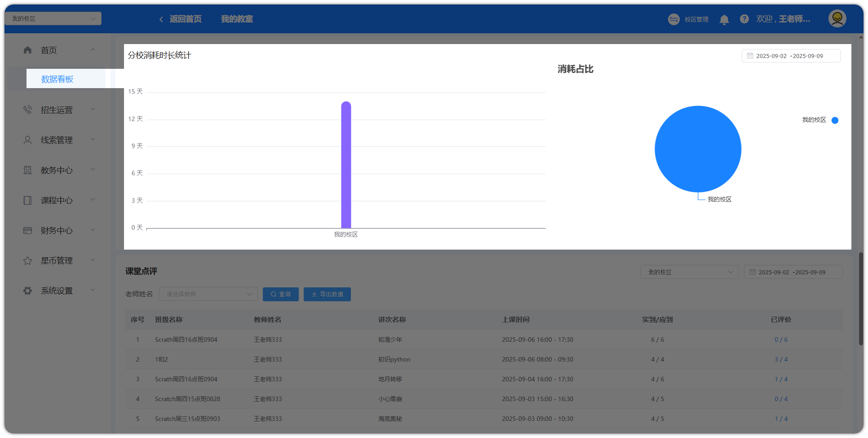The width and height of the screenshot is (868, 438).
Task: Expand the 线索管理 menu chevron
Action: (x=93, y=139)
